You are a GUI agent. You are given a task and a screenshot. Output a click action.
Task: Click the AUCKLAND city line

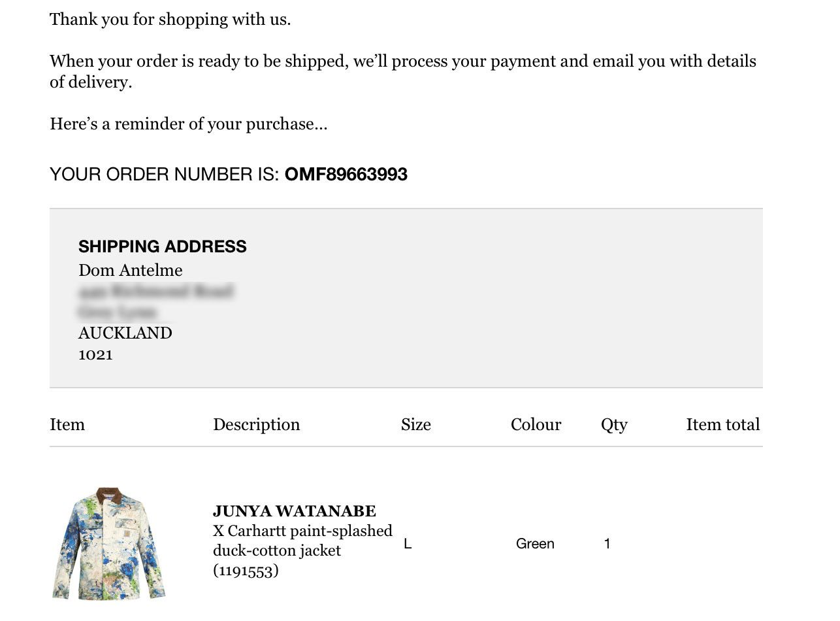[125, 333]
